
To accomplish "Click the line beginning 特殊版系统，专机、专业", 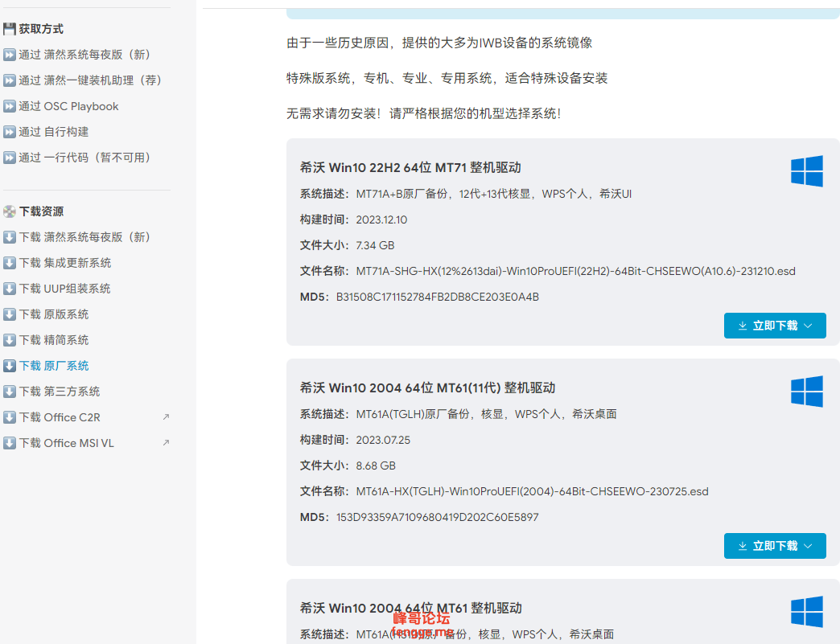I will coord(447,78).
